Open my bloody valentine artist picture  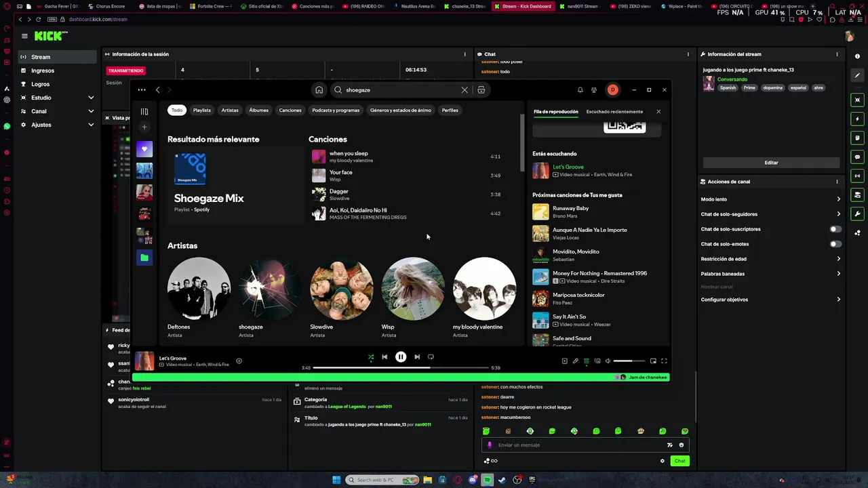(x=484, y=289)
